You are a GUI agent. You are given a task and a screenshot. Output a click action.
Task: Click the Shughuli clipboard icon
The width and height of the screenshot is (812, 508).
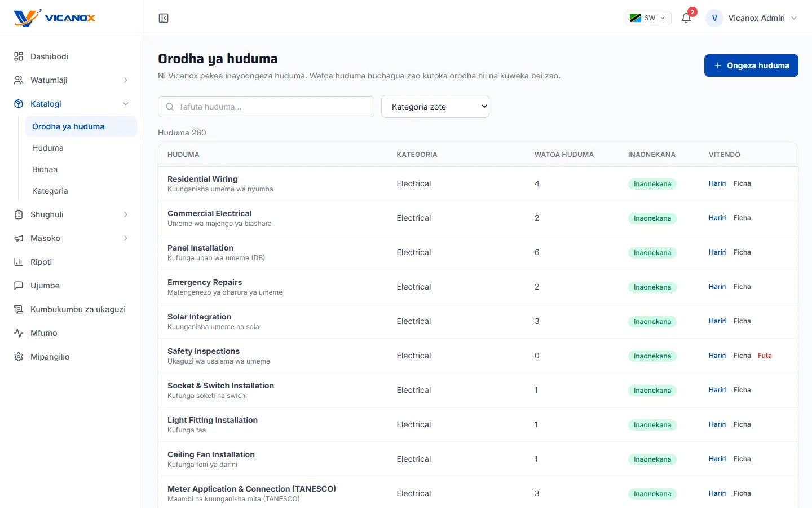tap(19, 214)
